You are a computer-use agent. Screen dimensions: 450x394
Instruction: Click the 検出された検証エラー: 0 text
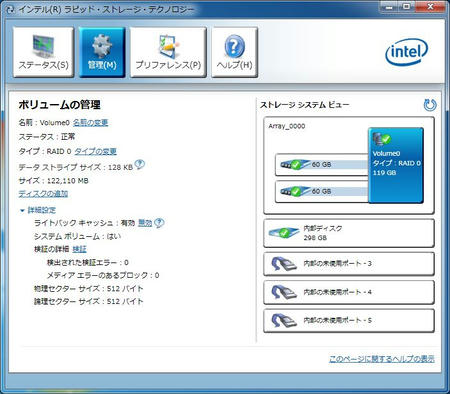pos(88,263)
